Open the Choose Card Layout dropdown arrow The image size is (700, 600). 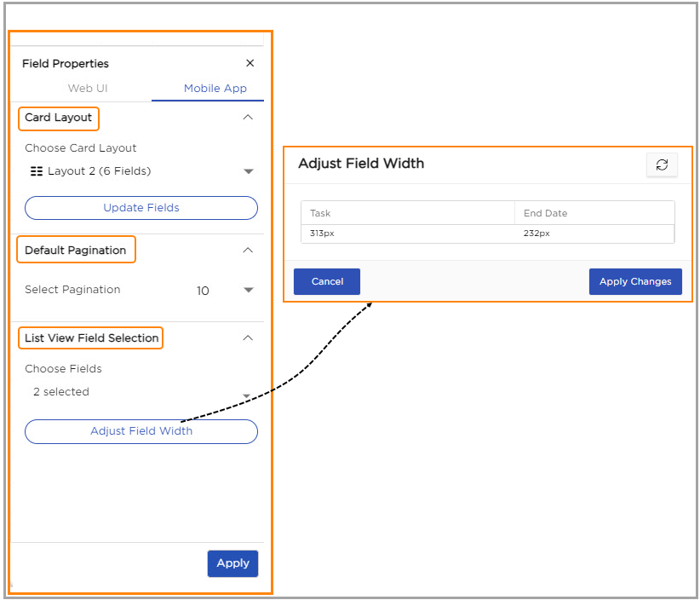[249, 171]
